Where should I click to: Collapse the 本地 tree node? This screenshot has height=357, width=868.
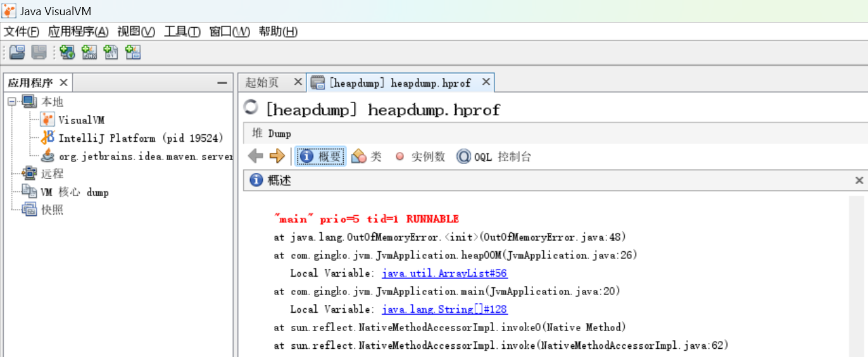pyautogui.click(x=12, y=102)
